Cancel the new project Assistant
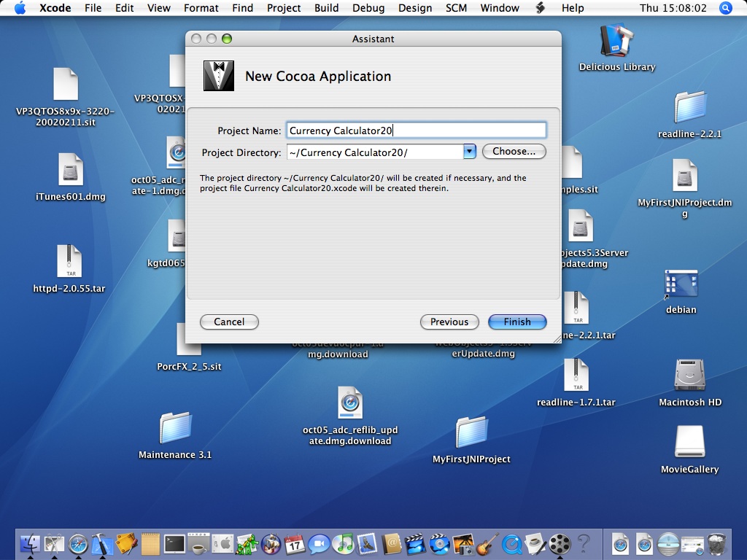This screenshot has width=747, height=560. [229, 322]
